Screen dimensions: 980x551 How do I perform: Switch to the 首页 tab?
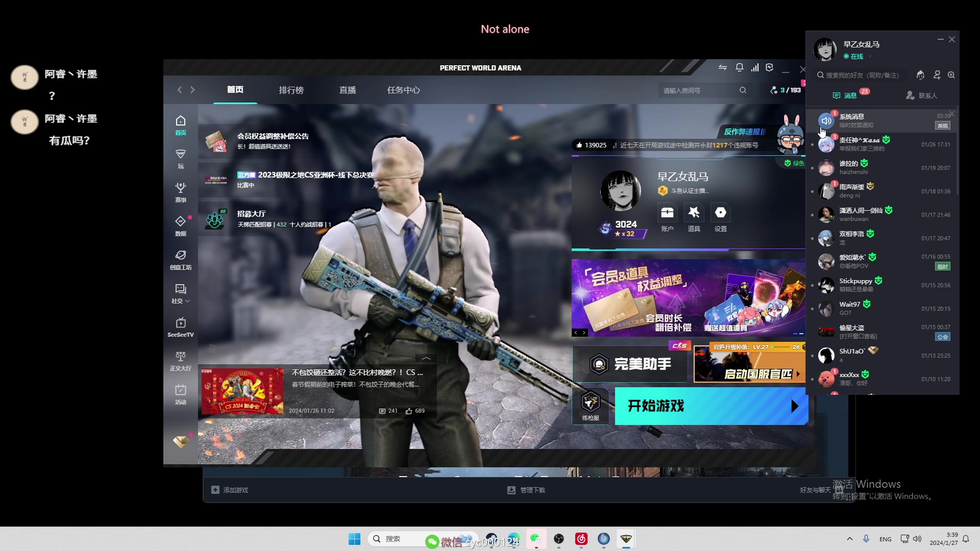pos(235,90)
